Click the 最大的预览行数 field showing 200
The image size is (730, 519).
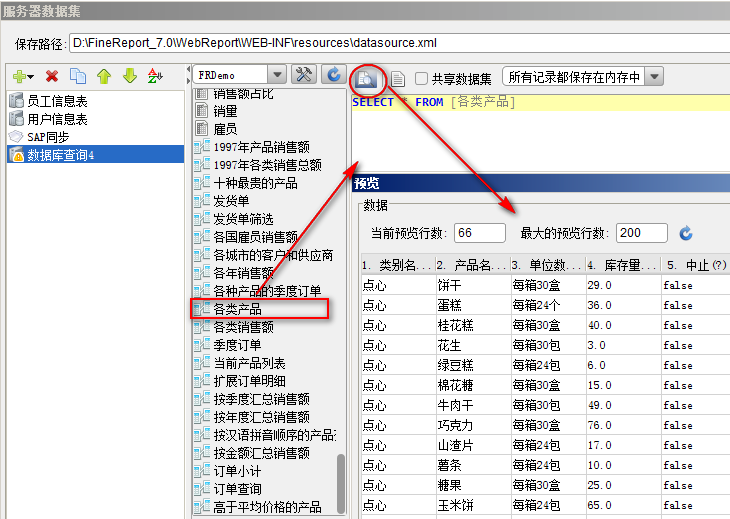pyautogui.click(x=642, y=233)
